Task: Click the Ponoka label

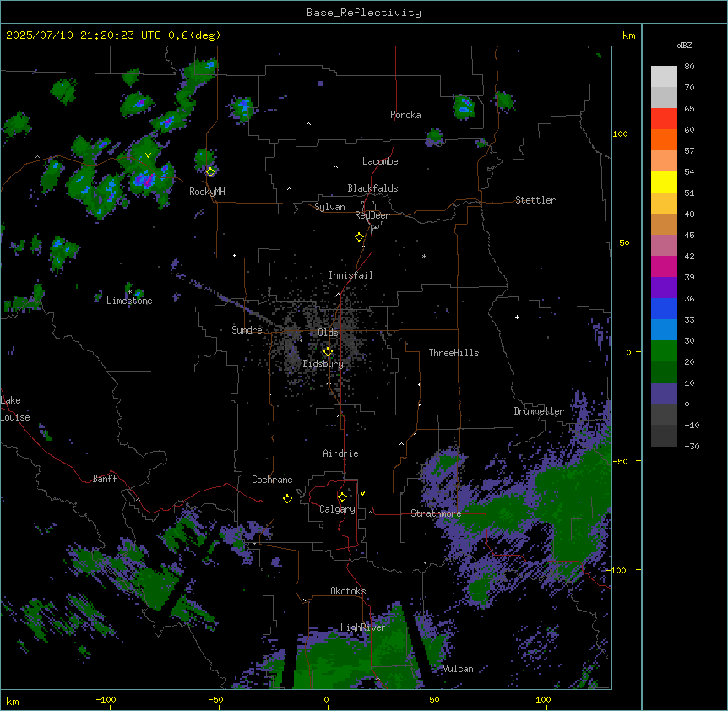Action: pos(405,115)
